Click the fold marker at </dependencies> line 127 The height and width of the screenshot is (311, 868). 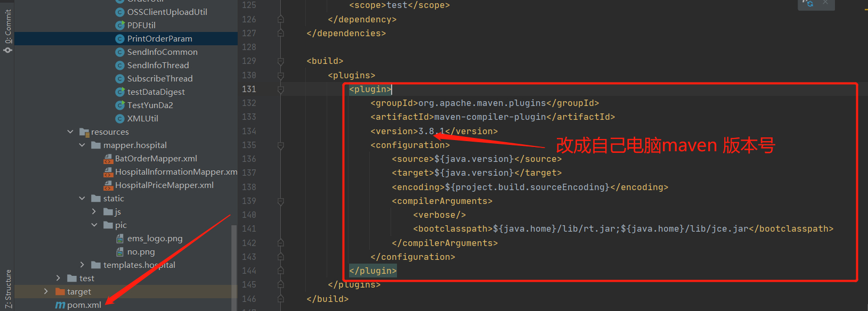(x=281, y=33)
